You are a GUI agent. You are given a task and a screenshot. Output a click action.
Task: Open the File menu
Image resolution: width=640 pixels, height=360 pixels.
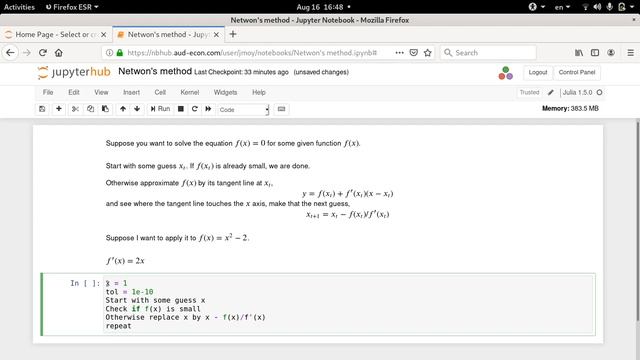click(x=48, y=92)
